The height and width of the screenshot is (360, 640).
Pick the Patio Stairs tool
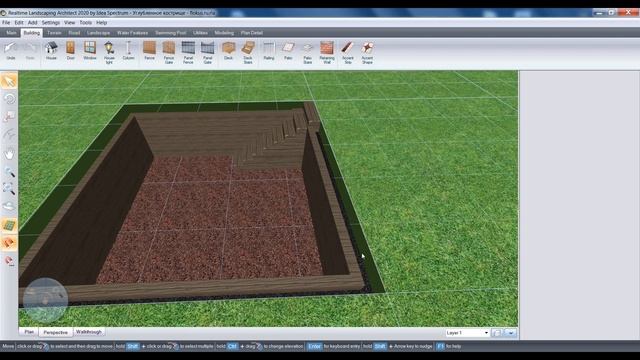pos(308,53)
